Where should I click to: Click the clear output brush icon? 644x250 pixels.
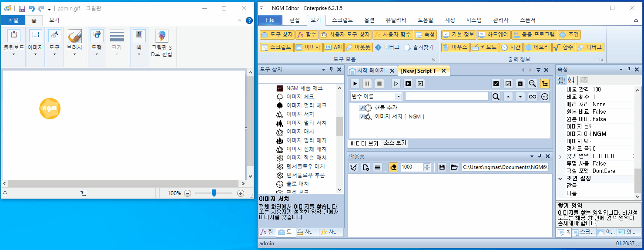(x=354, y=167)
